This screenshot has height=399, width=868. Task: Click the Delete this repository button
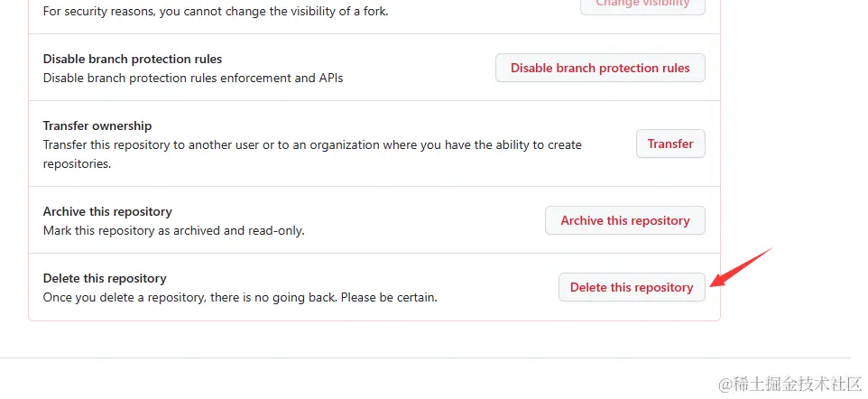coord(632,287)
